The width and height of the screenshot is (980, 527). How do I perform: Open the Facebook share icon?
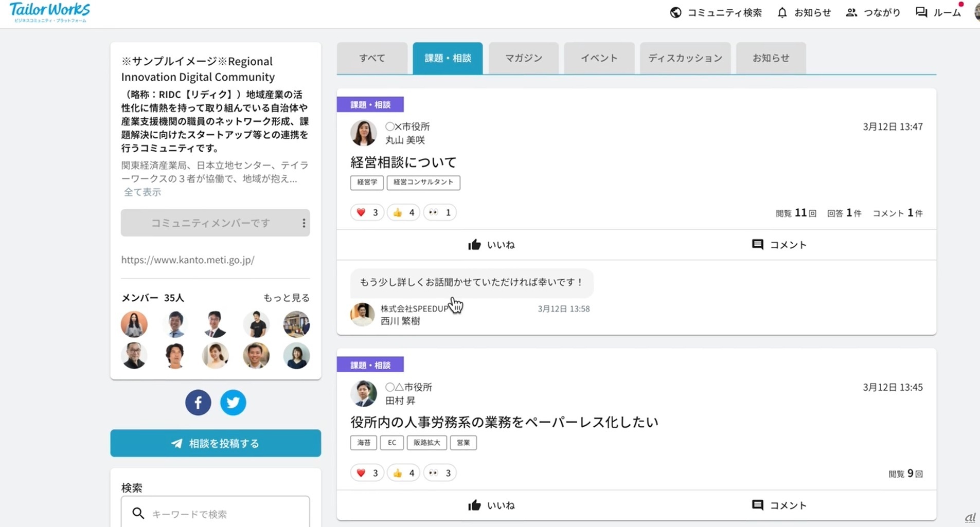coord(198,403)
